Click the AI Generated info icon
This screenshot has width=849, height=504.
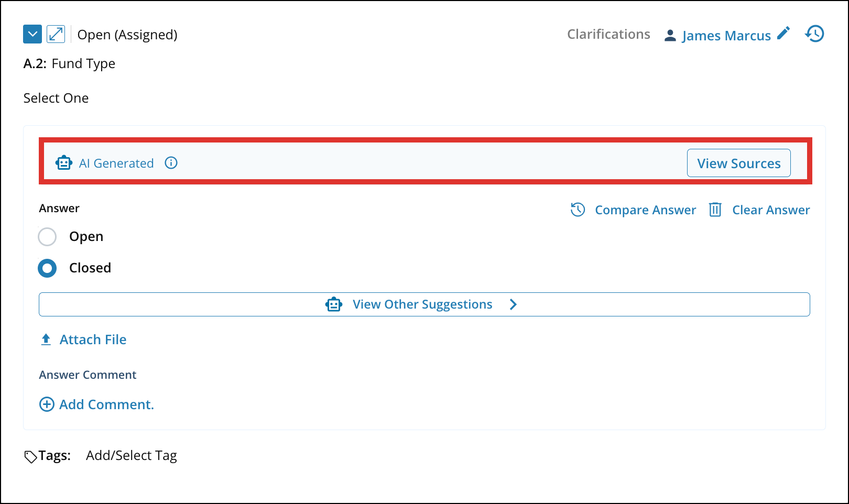171,163
